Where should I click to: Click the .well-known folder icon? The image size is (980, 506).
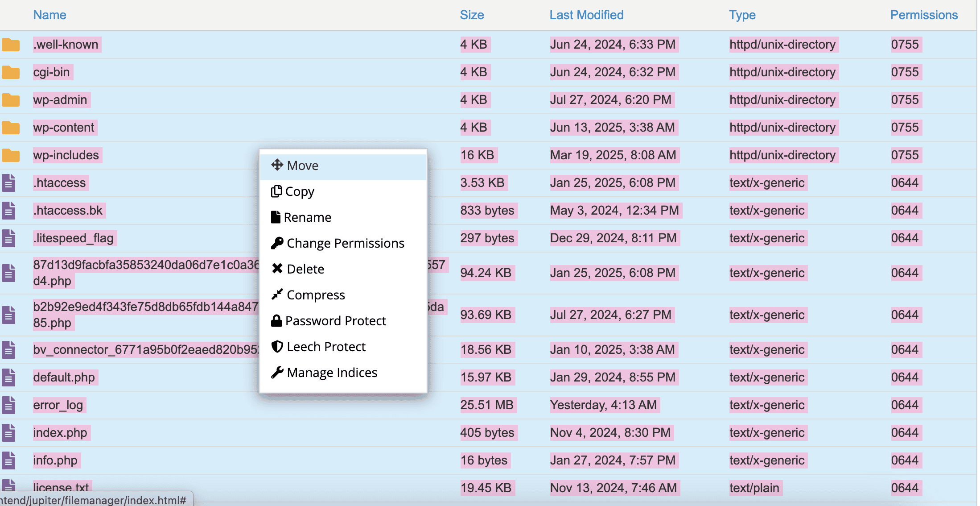(11, 45)
